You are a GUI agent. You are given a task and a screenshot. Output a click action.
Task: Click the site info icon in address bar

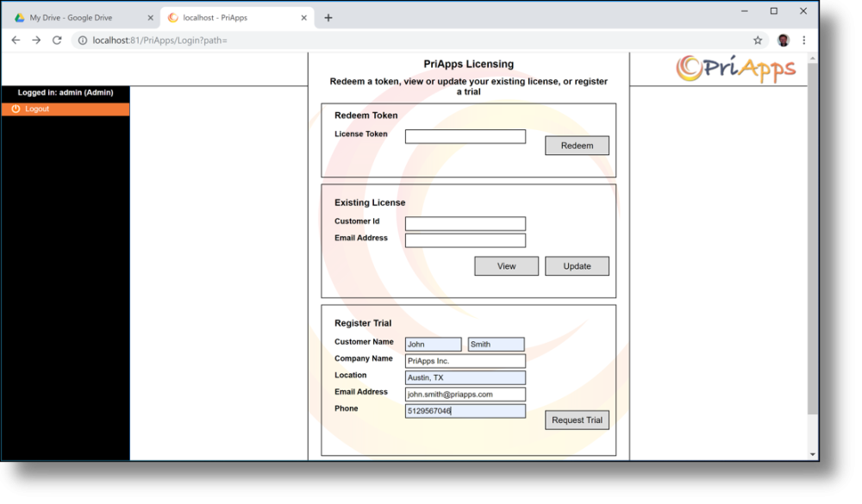click(x=80, y=40)
